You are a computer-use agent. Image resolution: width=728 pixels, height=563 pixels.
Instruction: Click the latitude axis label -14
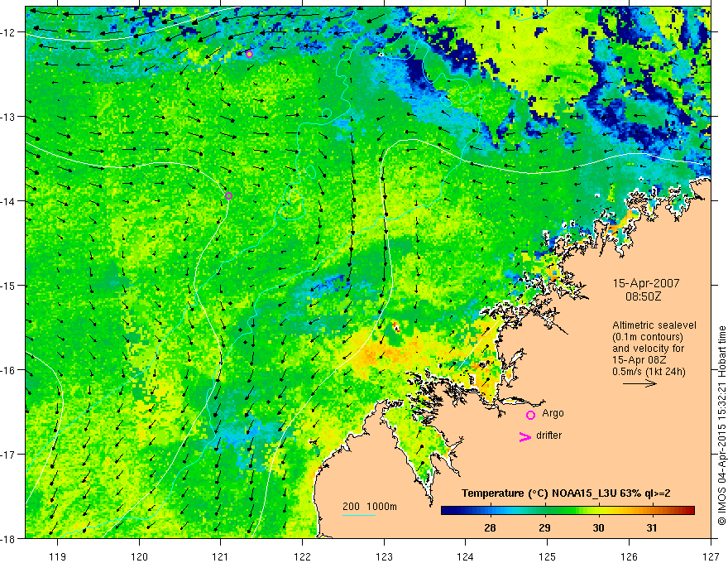coord(8,201)
